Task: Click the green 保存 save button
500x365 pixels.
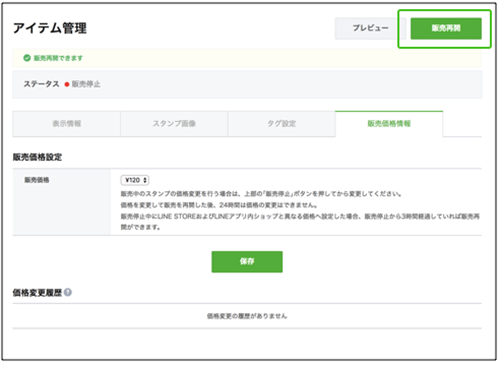Action: (x=247, y=262)
